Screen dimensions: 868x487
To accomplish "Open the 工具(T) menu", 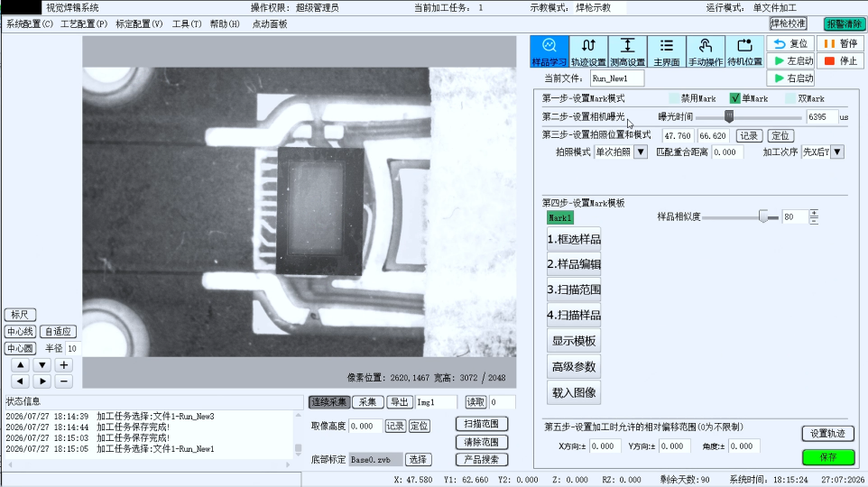I will pos(187,23).
